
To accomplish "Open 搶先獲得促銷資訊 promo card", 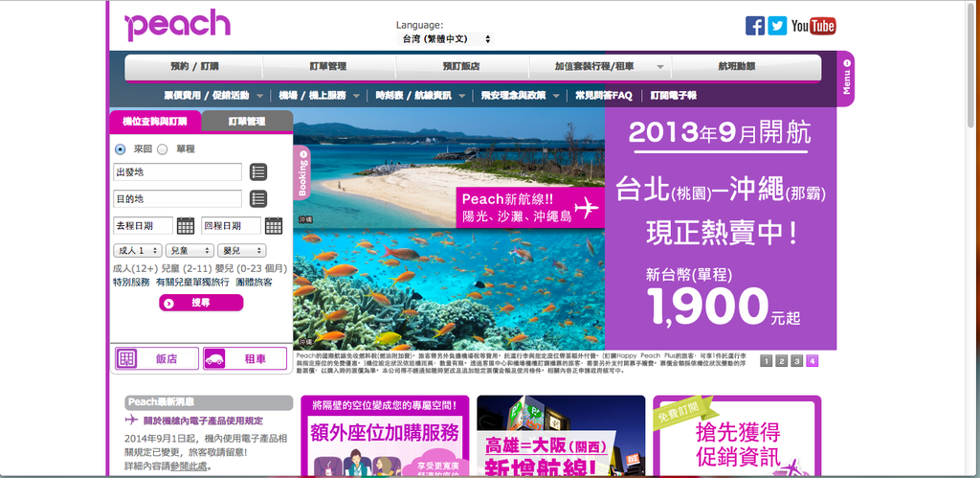I will (x=738, y=436).
